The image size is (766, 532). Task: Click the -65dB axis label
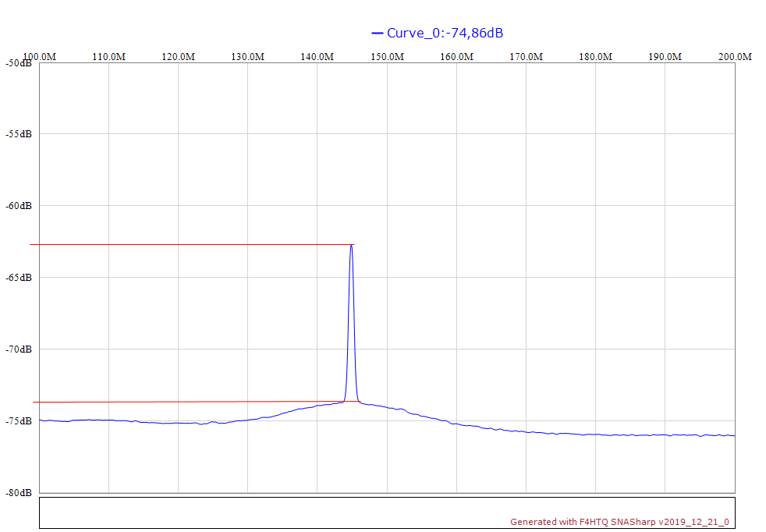[x=18, y=278]
